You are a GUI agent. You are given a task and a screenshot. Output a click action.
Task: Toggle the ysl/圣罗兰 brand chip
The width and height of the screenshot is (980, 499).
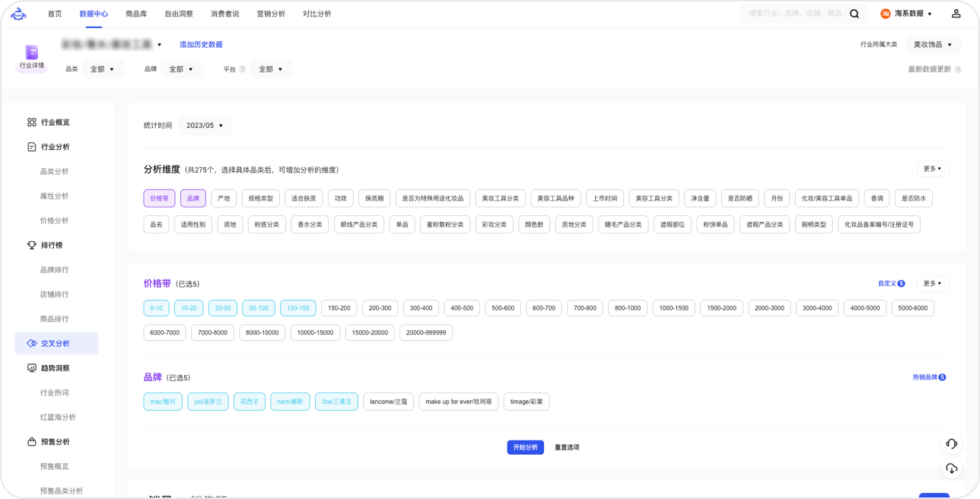tap(208, 402)
